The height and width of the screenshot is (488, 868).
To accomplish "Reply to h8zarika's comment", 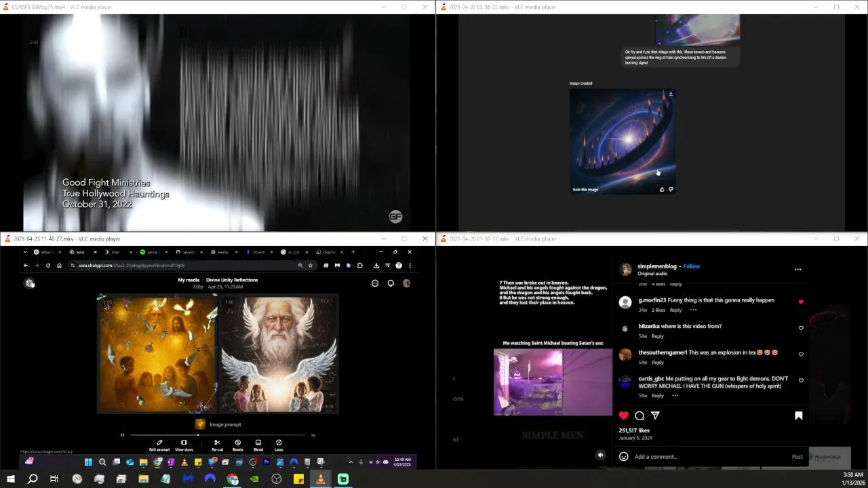I will click(658, 336).
